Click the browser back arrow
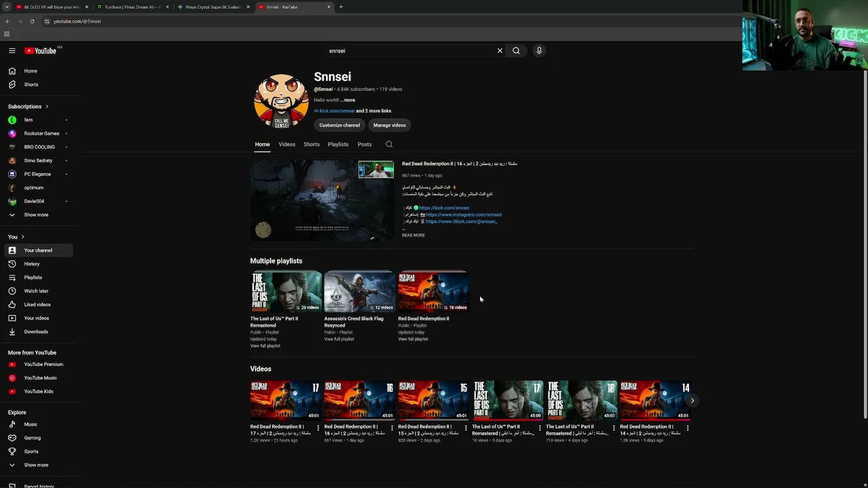 click(x=7, y=21)
